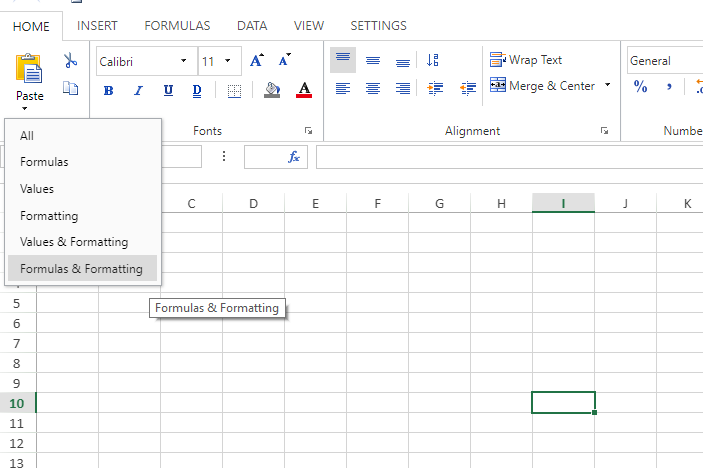Image resolution: width=703 pixels, height=468 pixels.
Task: Open the Fonts group dialog launcher
Action: point(308,131)
